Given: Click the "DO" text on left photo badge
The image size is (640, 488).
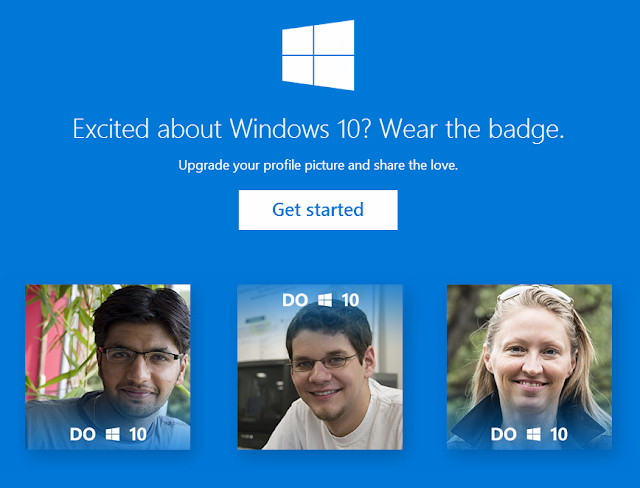Looking at the screenshot, I should point(83,434).
